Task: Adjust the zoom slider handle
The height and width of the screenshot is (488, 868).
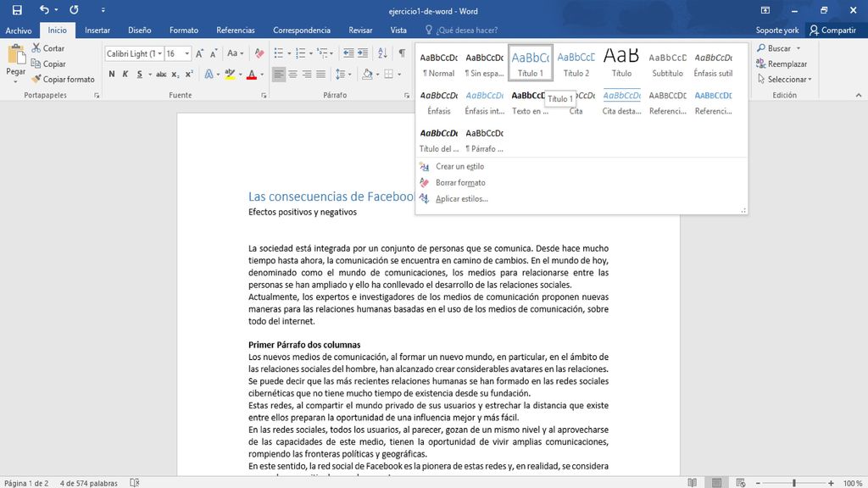Action: [x=793, y=483]
